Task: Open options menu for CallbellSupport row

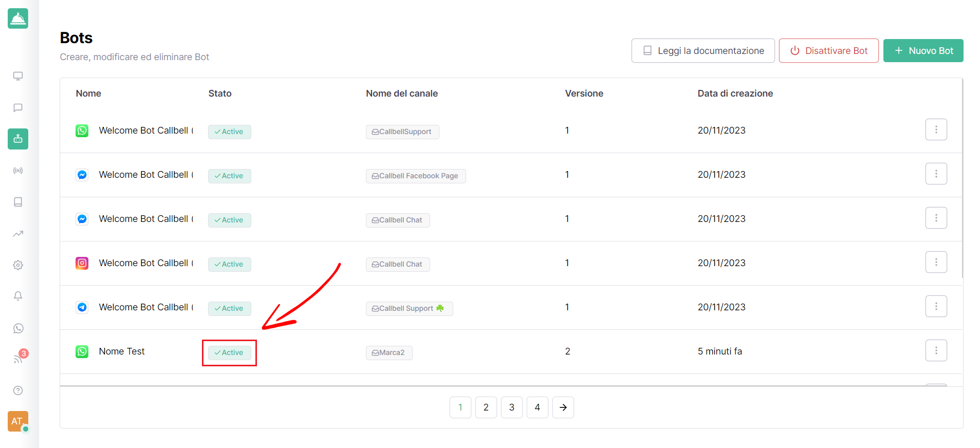Action: point(936,129)
